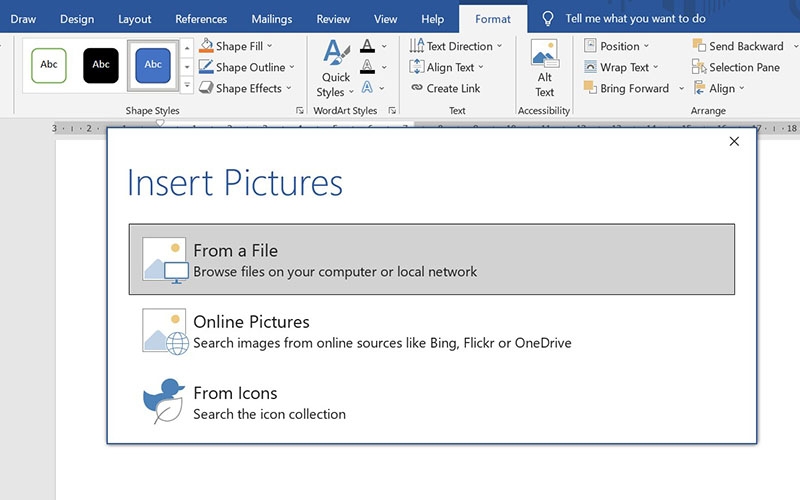Close the Insert Pictures dialog
This screenshot has height=500, width=800.
point(734,141)
